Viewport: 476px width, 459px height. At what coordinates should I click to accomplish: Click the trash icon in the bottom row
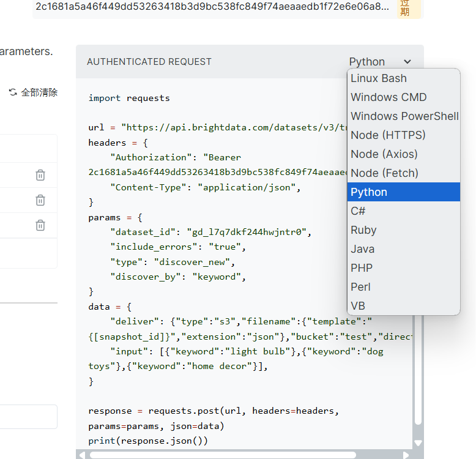(x=40, y=225)
